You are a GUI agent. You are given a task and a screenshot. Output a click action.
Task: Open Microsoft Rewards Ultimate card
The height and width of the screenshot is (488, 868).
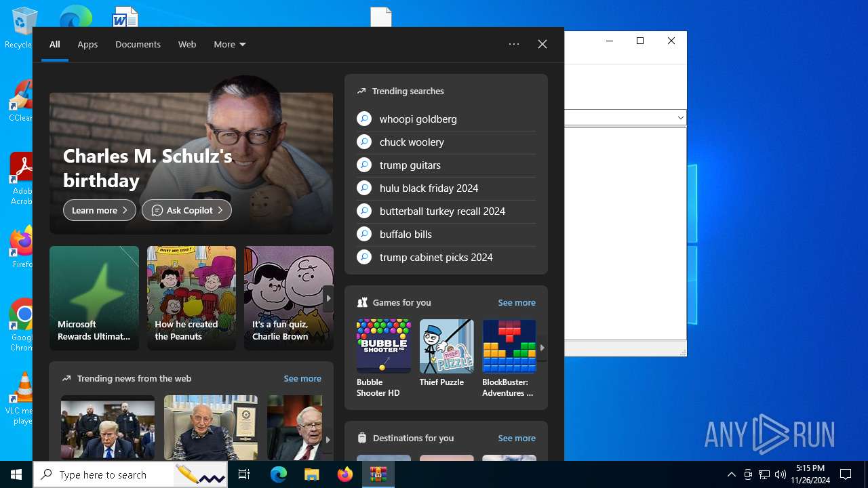[x=94, y=298]
